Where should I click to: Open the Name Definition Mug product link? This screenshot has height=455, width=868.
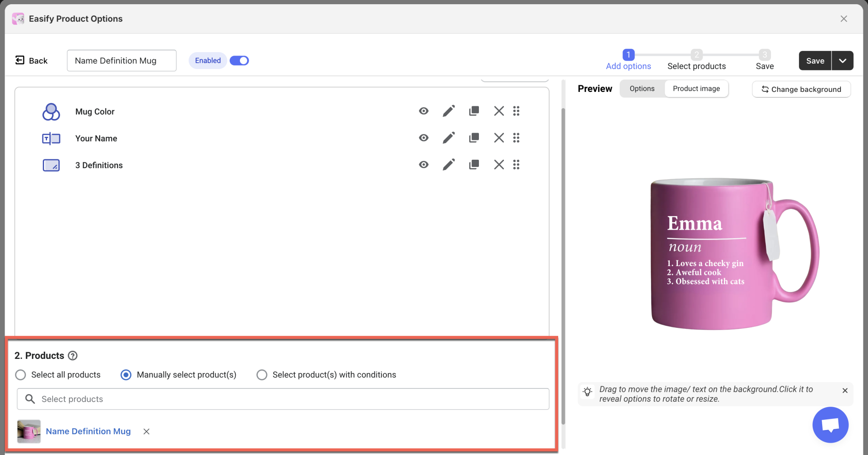pyautogui.click(x=88, y=431)
